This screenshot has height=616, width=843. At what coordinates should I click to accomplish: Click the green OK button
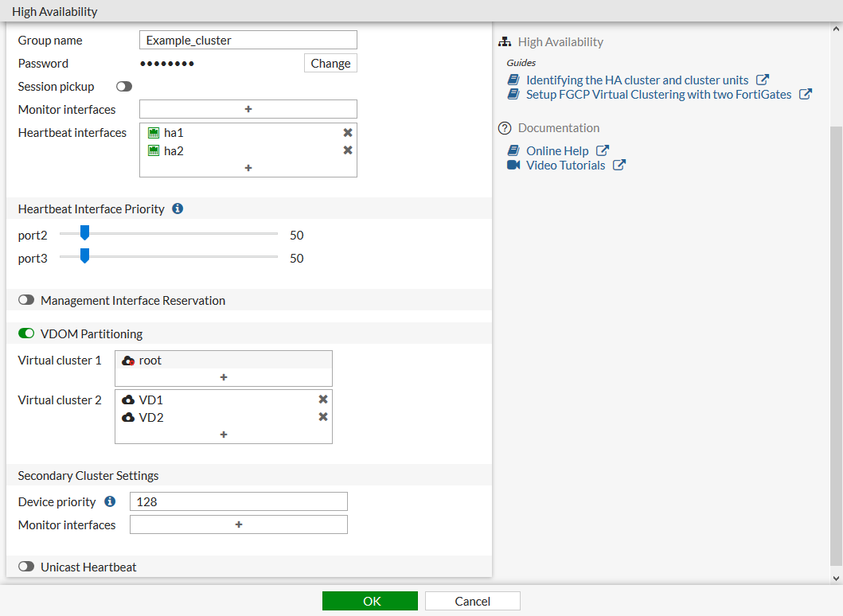(x=370, y=601)
